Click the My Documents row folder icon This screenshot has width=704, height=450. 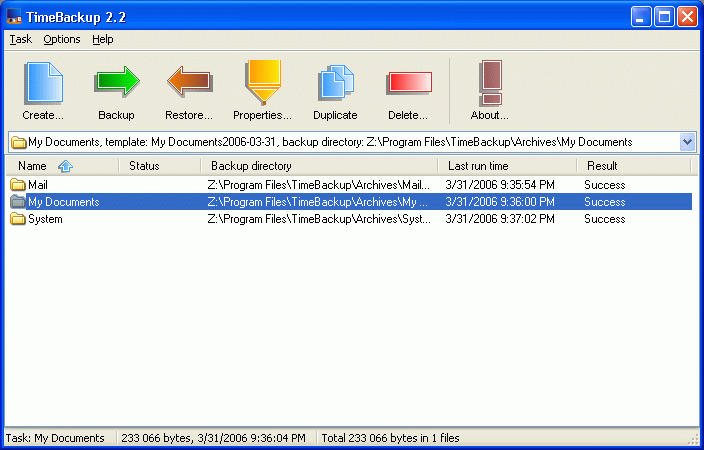pos(18,202)
